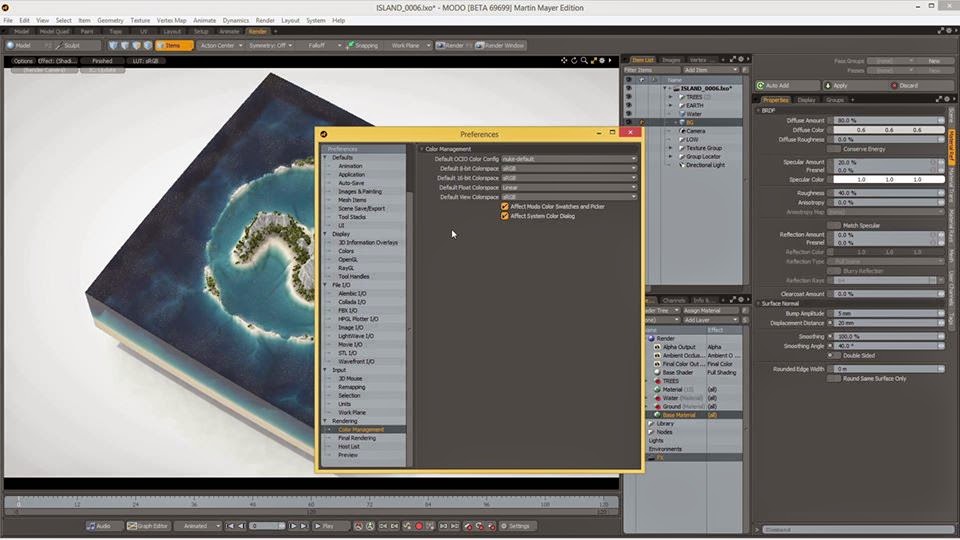Image resolution: width=960 pixels, height=540 pixels.
Task: Collapse the Display section in Preferences
Action: (325, 234)
